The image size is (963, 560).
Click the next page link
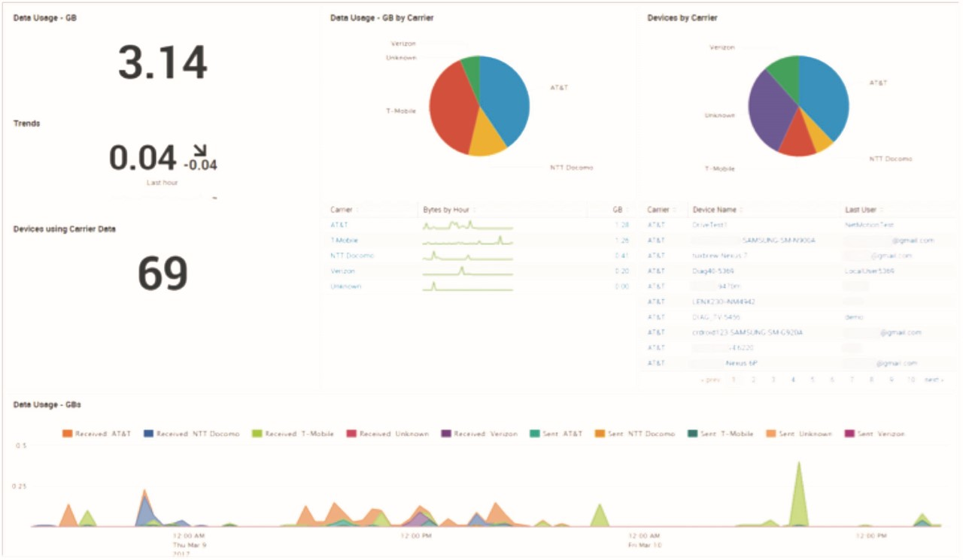(x=933, y=380)
